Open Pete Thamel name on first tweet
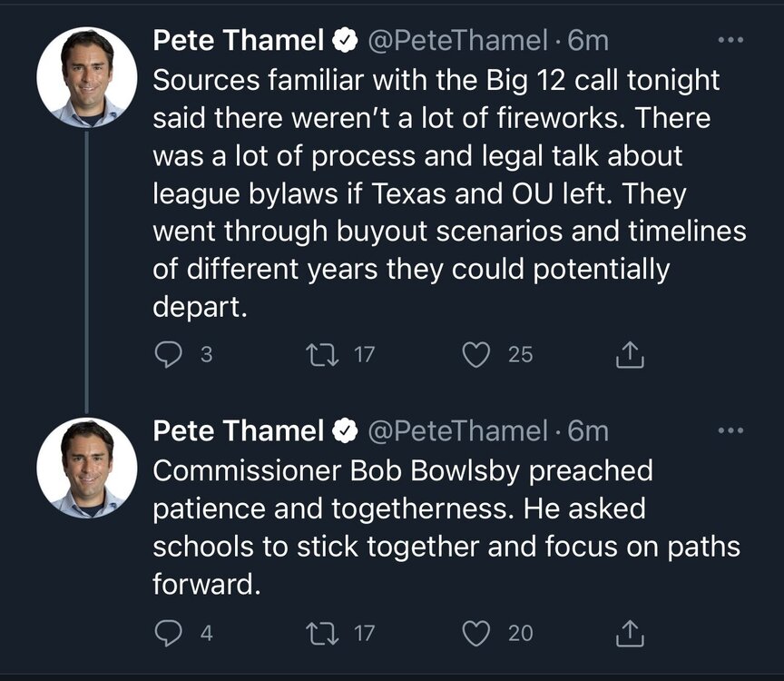Screen dimensions: 784x681 tap(239, 41)
